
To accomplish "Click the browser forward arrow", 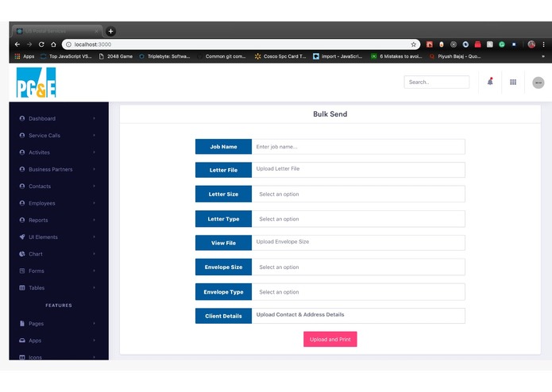I will click(x=29, y=44).
